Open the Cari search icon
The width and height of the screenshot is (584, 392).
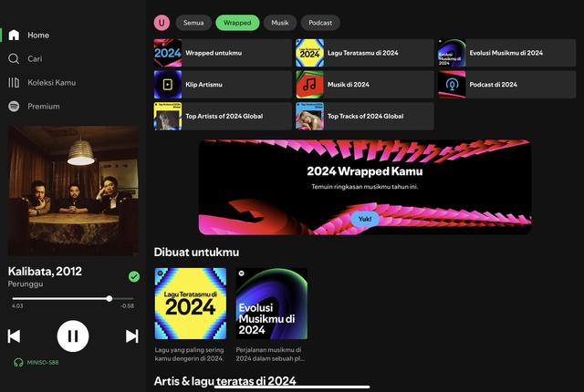point(14,58)
